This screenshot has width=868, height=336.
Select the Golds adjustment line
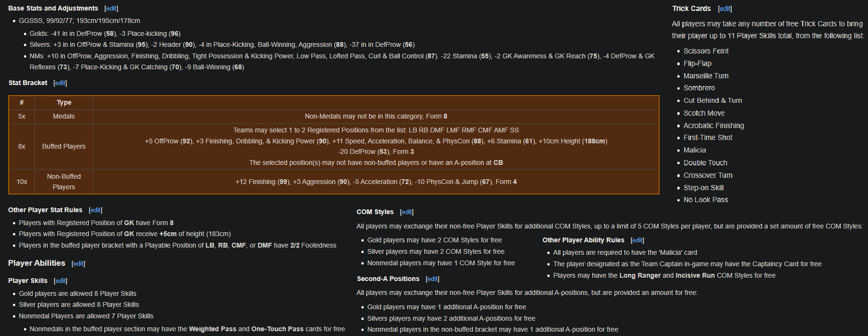(x=105, y=33)
